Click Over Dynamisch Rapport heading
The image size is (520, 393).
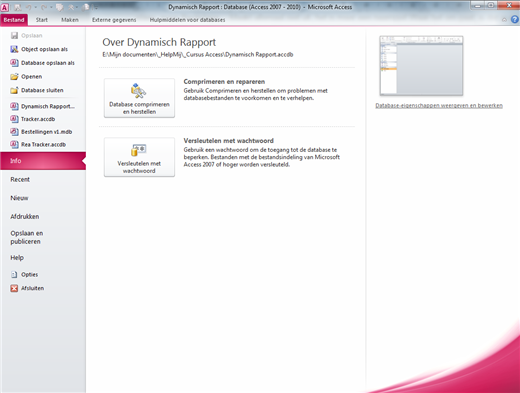pos(159,42)
